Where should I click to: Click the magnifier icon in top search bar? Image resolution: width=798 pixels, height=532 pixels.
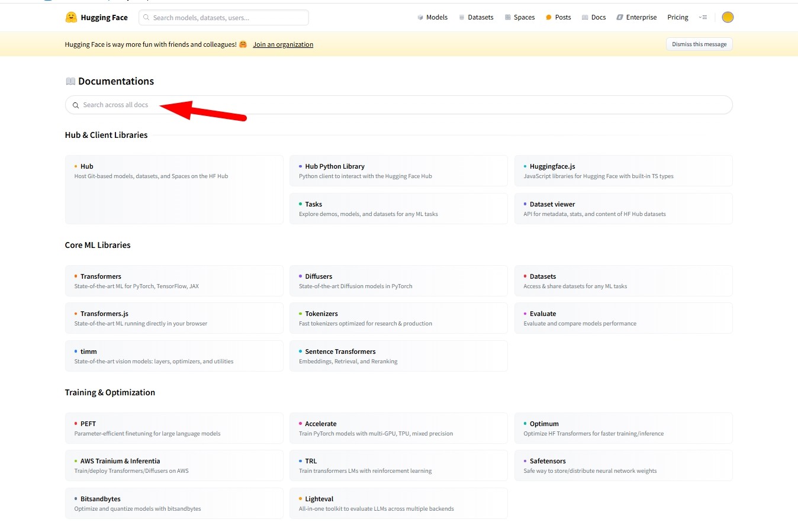point(147,18)
